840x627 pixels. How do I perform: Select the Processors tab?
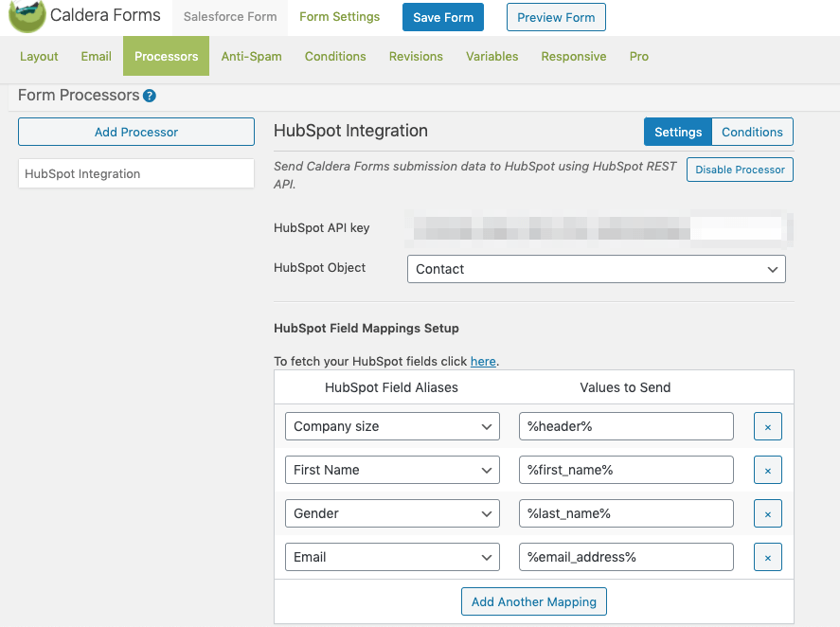tap(166, 56)
